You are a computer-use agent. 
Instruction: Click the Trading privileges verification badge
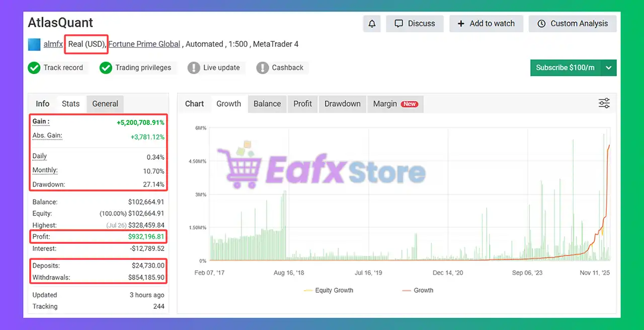[106, 68]
